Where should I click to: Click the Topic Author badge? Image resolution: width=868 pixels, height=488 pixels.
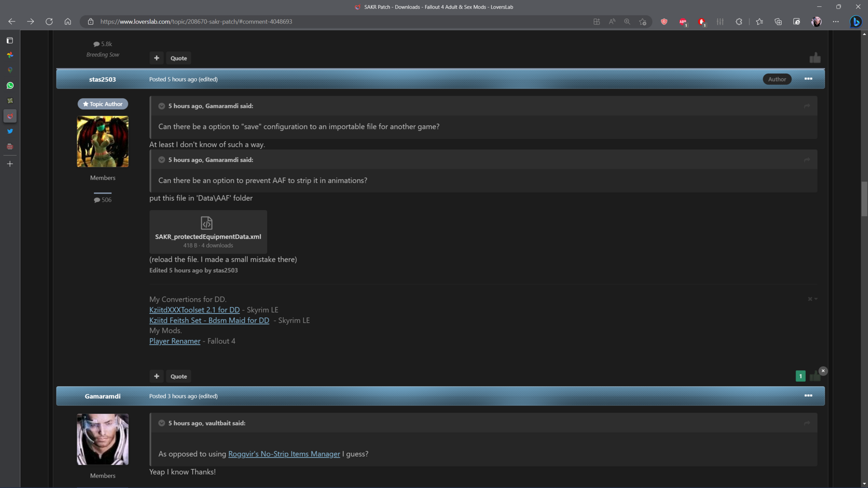[x=103, y=104]
